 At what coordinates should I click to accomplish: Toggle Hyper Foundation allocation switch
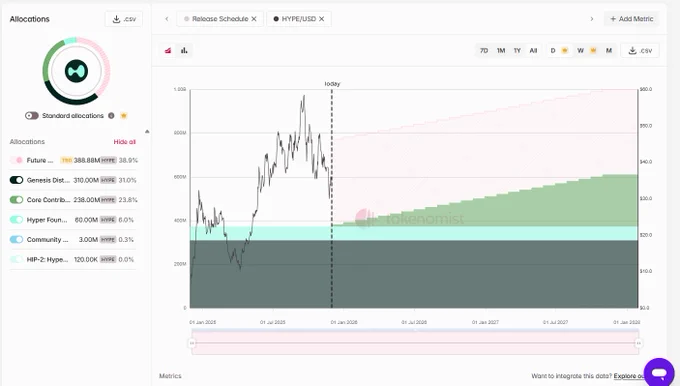point(16,220)
